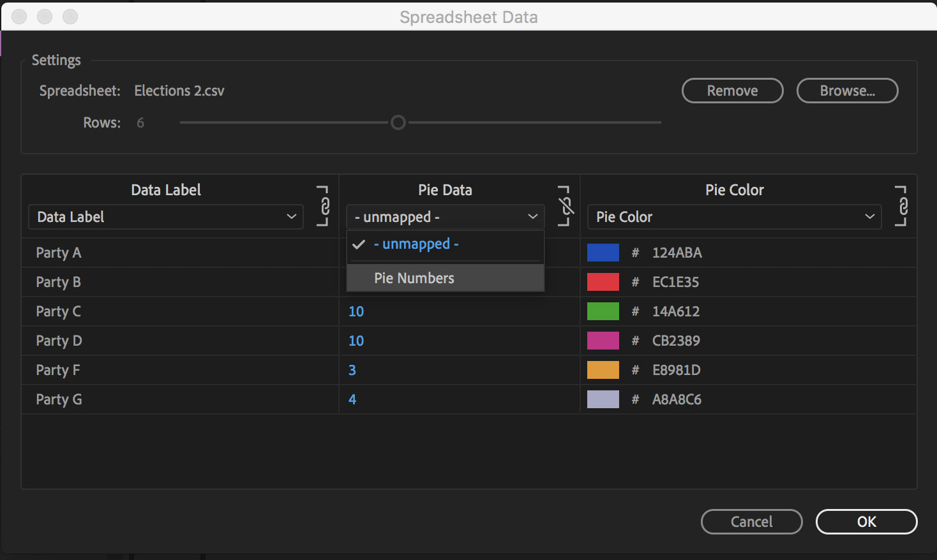Toggle the chain link icon beside Pie Color
Image resolution: width=937 pixels, height=560 pixels.
tap(902, 205)
